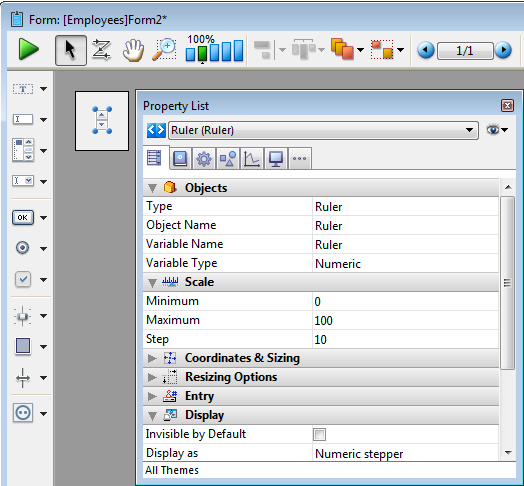
Task: Click the Property List vertical scrollbar
Action: (508, 283)
